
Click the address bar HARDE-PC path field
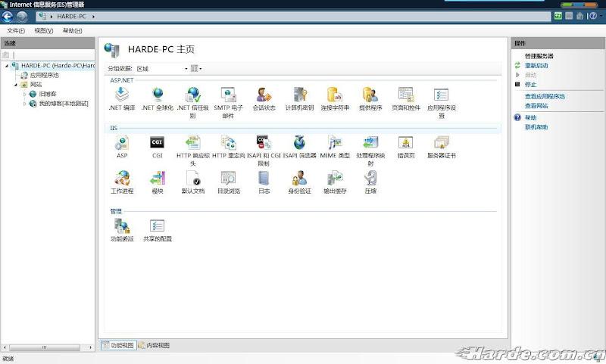293,17
